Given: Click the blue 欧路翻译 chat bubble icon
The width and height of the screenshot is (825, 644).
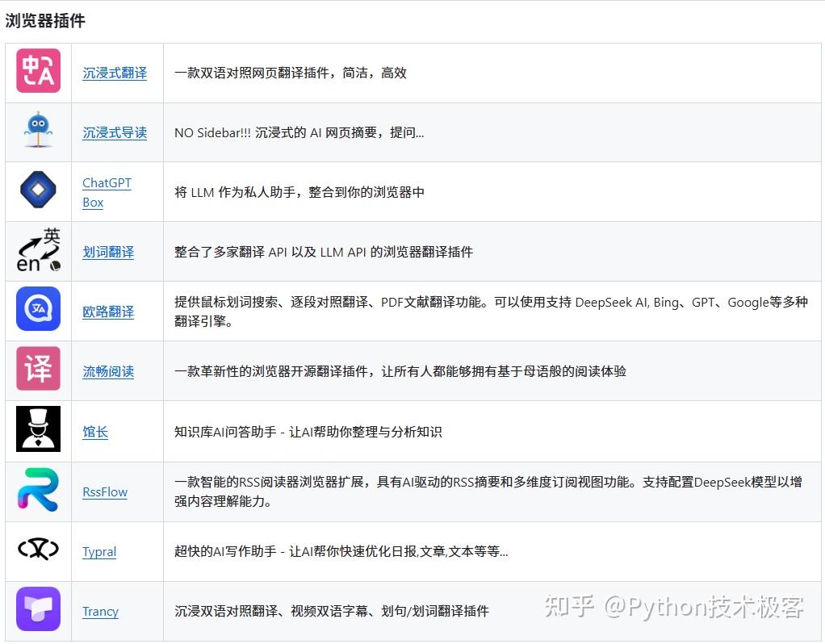Looking at the screenshot, I should tap(39, 308).
